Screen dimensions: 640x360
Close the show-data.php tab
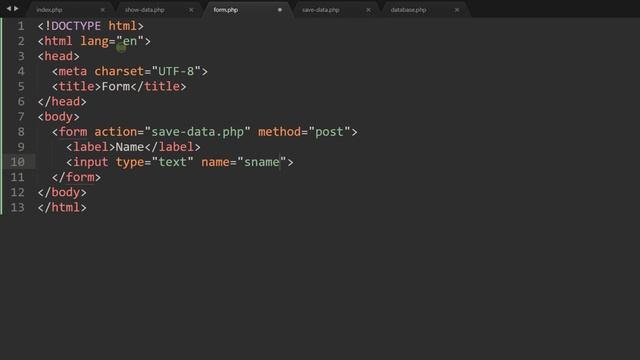(x=191, y=10)
